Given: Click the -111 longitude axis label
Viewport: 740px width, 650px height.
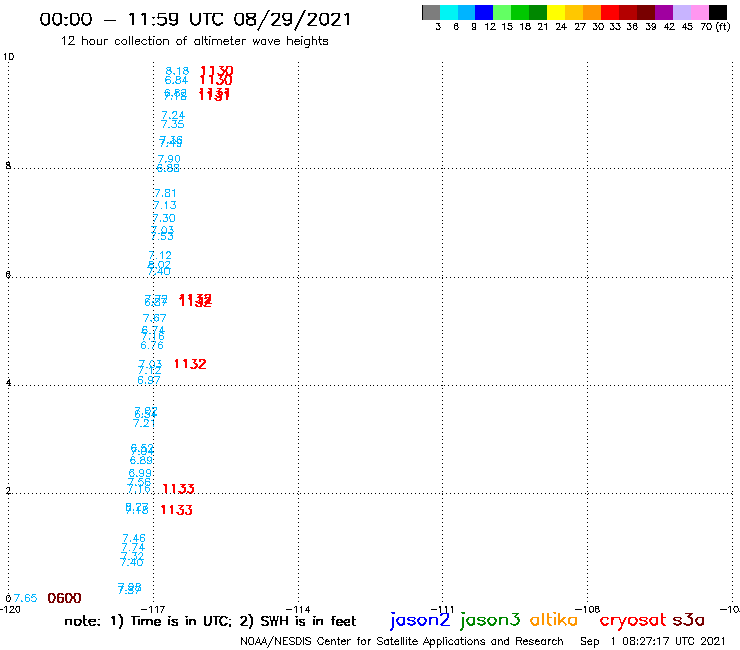Looking at the screenshot, I should coord(443,609).
